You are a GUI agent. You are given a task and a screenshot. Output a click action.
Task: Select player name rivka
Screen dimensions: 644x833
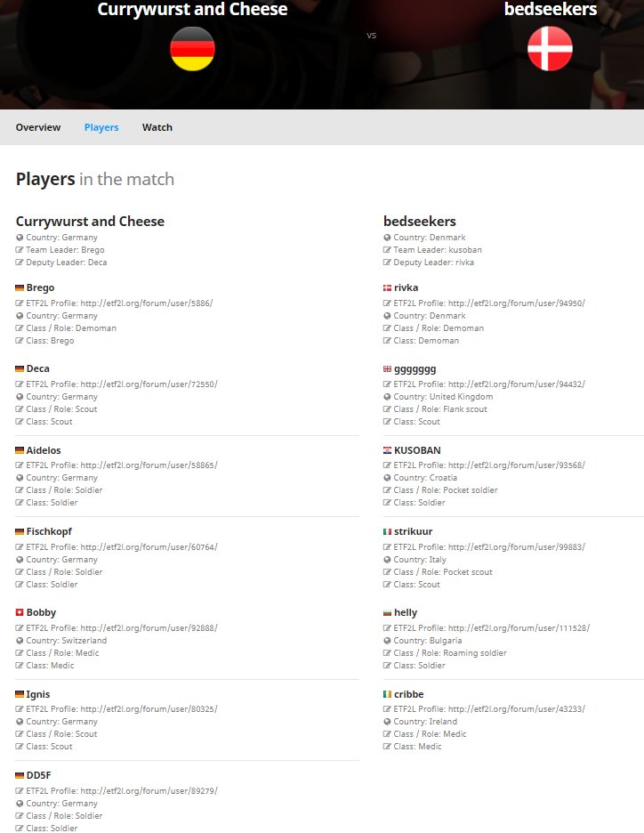(407, 288)
